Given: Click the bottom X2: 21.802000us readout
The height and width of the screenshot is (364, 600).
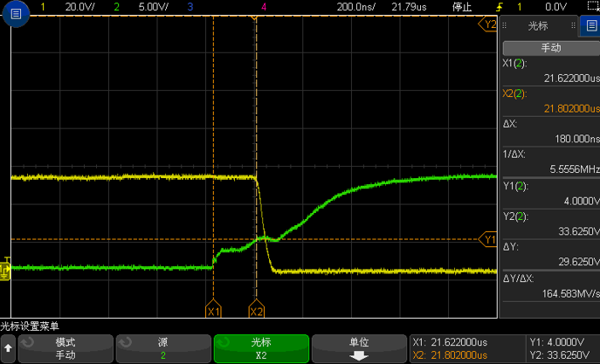Looking at the screenshot, I should pos(450,355).
